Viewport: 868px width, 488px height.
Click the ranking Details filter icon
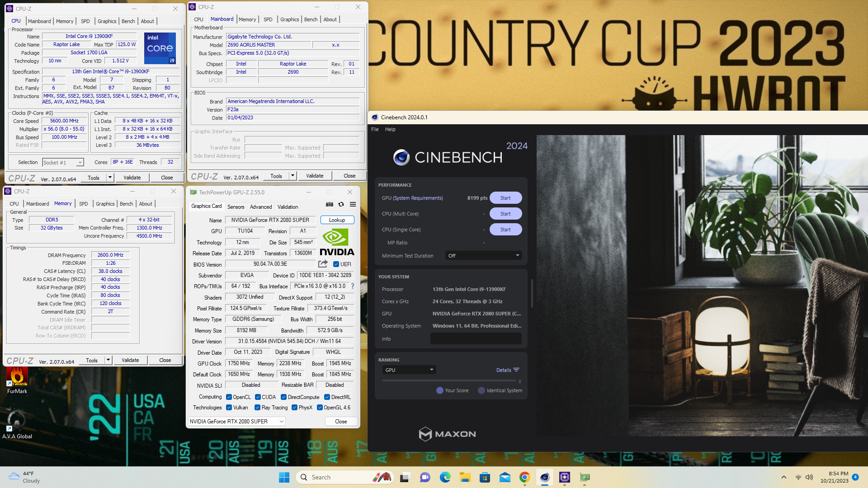coord(516,370)
